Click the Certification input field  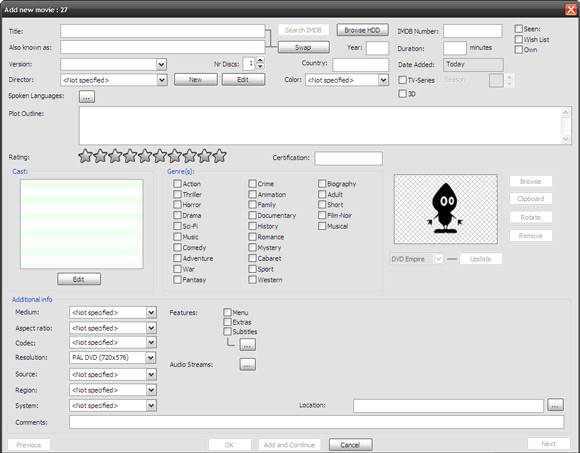(348, 158)
